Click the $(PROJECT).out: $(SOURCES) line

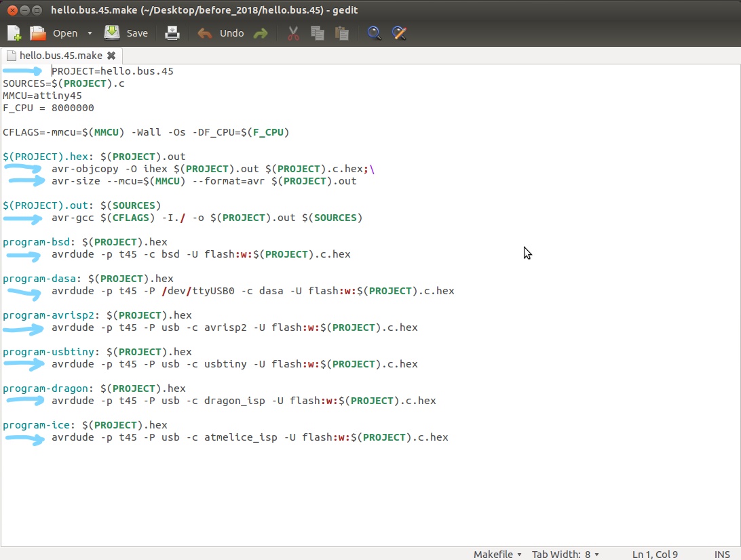click(81, 205)
